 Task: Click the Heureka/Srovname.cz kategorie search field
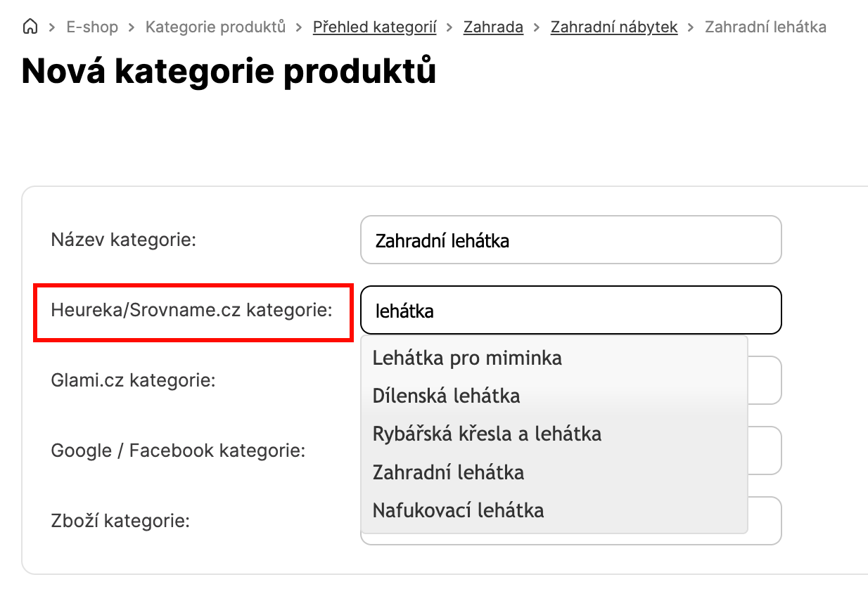click(x=570, y=310)
